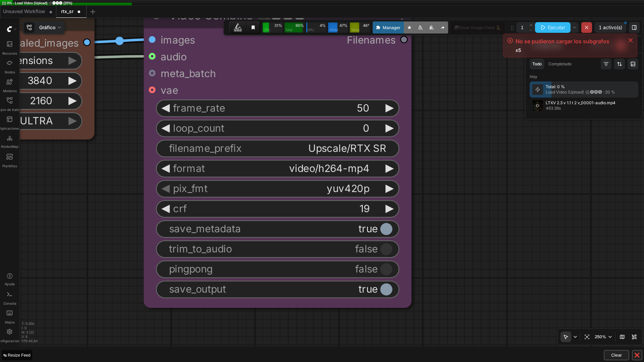Screen dimensions: 644x362
Task: Click the second flask icon before the share arrow
Action: coord(431,27)
